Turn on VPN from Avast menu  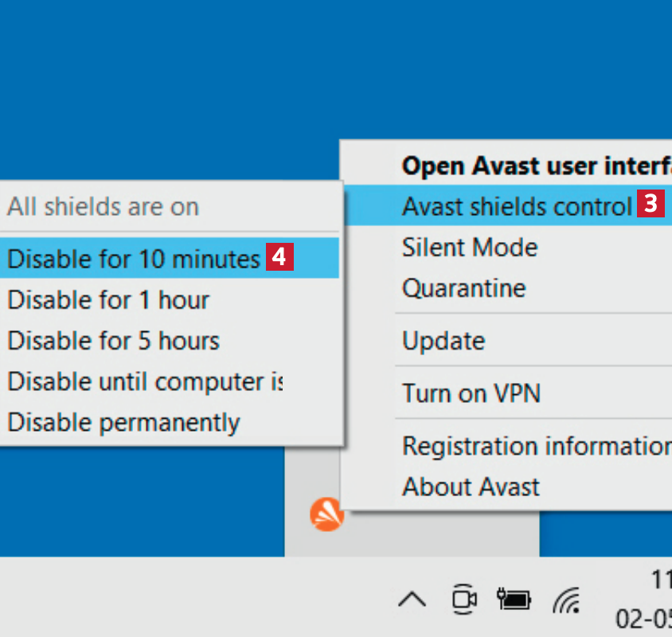(x=471, y=393)
